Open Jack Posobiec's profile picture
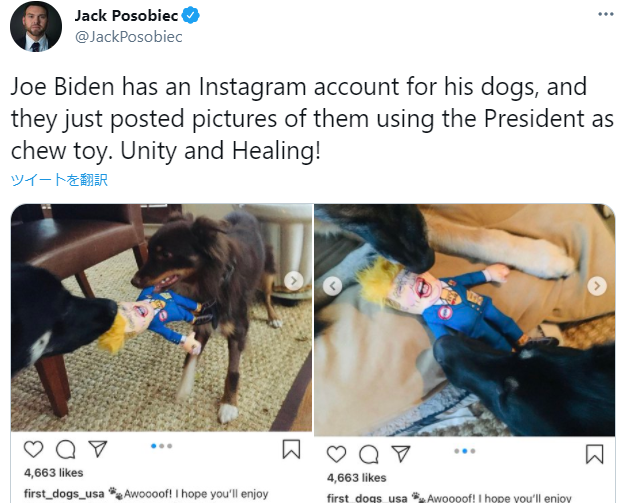Image resolution: width=627 pixels, height=503 pixels. pyautogui.click(x=36, y=26)
